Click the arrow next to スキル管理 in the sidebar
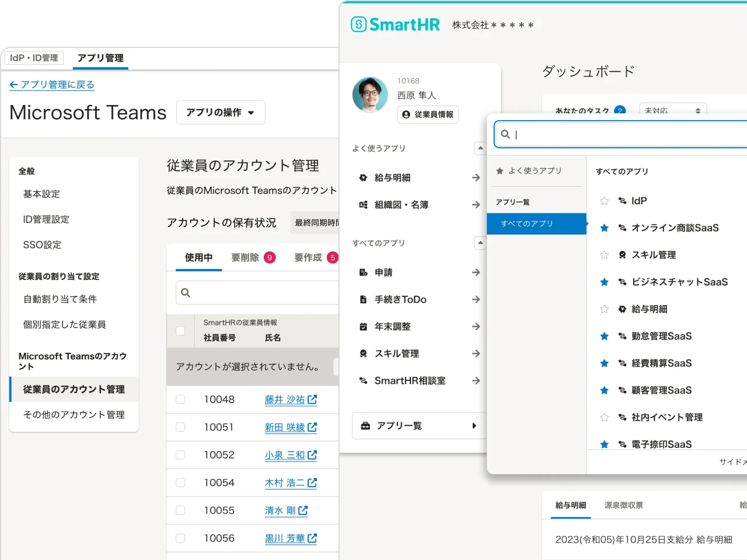Viewport: 747px width, 560px height. [x=476, y=353]
